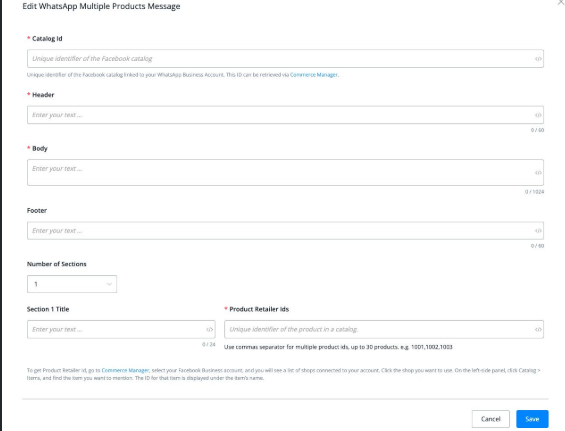Close the edit dialog with X icon
The image size is (565, 431).
click(x=561, y=2)
